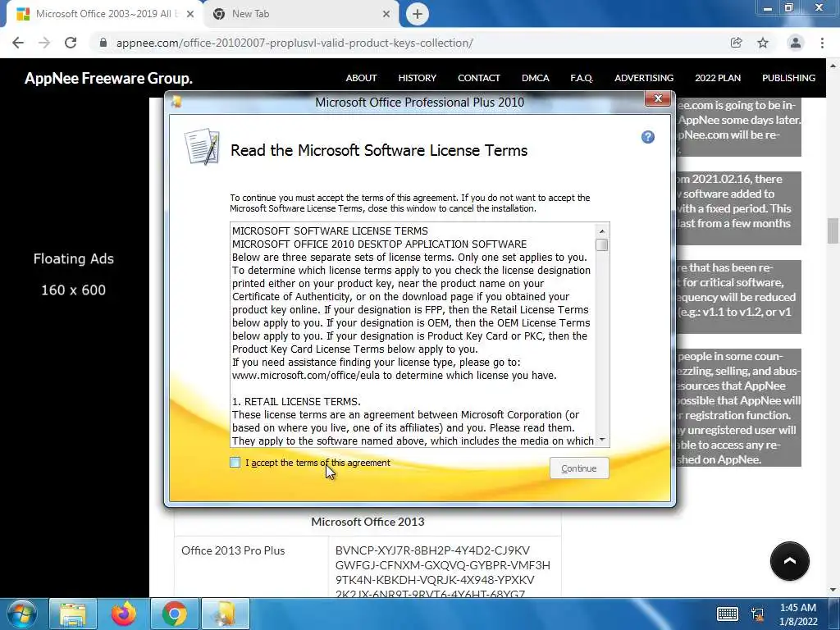Open the ADVERTISING menu item
Image resolution: width=840 pixels, height=630 pixels.
coord(644,78)
